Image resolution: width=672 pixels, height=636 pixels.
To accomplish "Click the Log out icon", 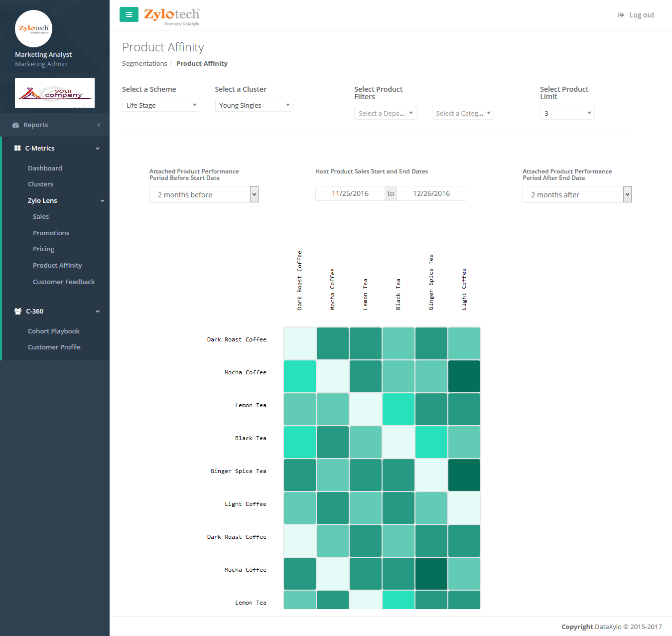I will click(x=621, y=15).
